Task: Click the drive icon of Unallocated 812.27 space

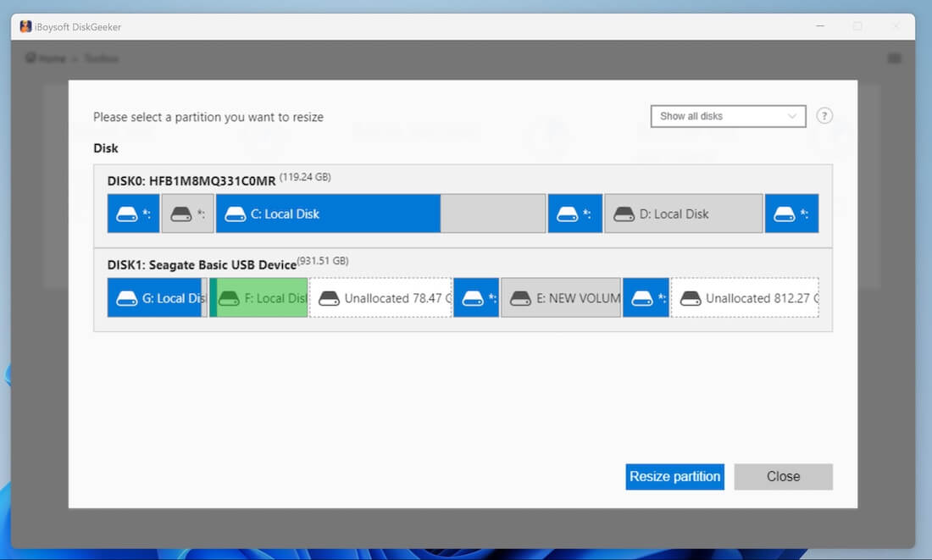Action: [690, 298]
